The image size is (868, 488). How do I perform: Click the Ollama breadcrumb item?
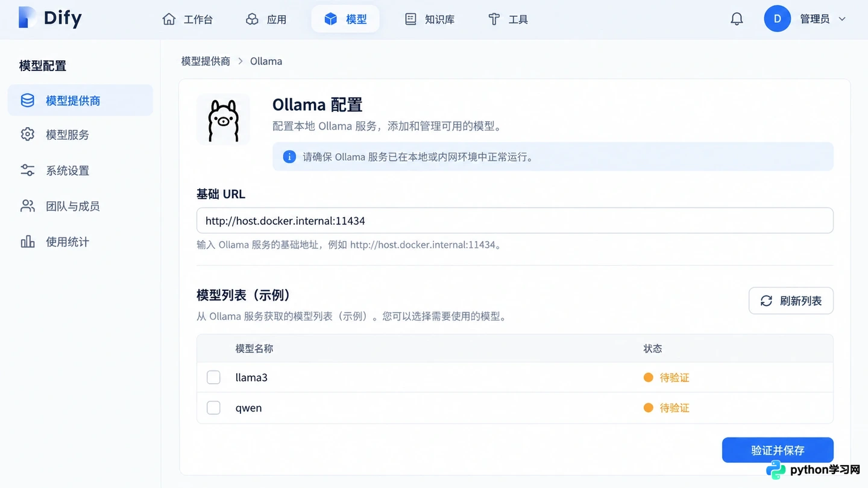266,61
